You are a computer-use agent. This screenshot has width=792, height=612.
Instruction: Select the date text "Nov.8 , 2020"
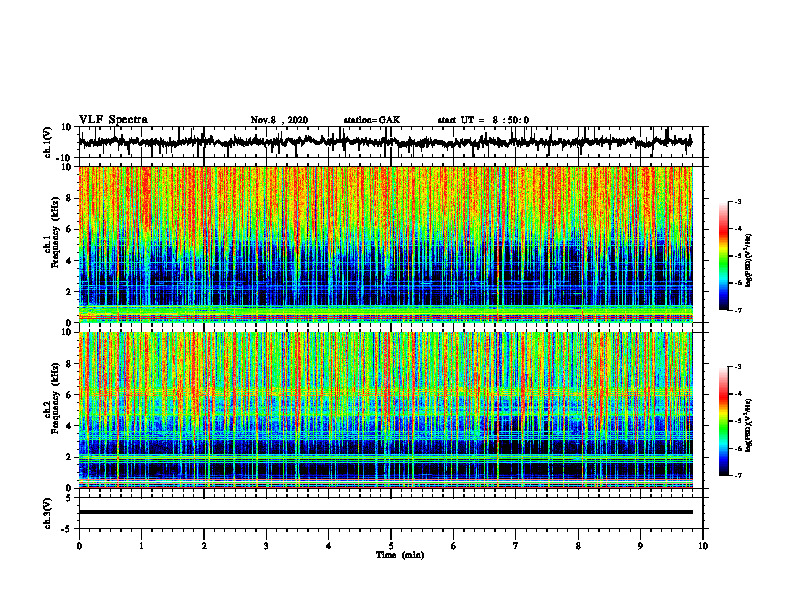point(279,120)
